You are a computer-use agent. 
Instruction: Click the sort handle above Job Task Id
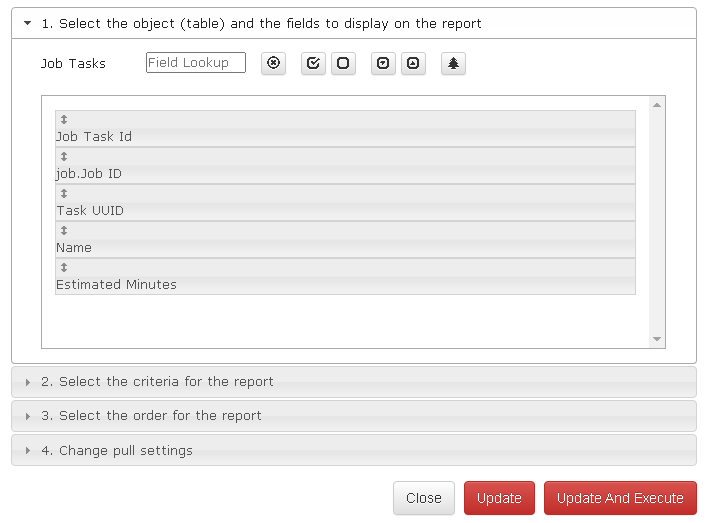64,119
